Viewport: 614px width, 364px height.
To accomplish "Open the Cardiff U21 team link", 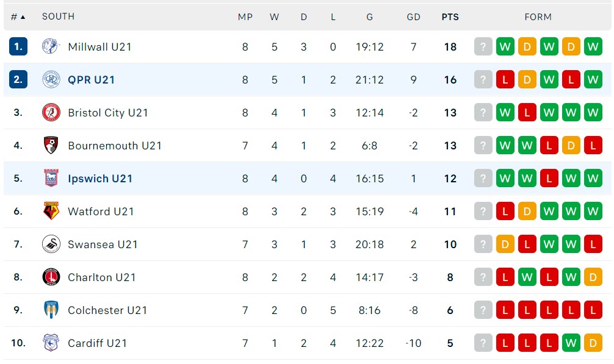I will 97,343.
